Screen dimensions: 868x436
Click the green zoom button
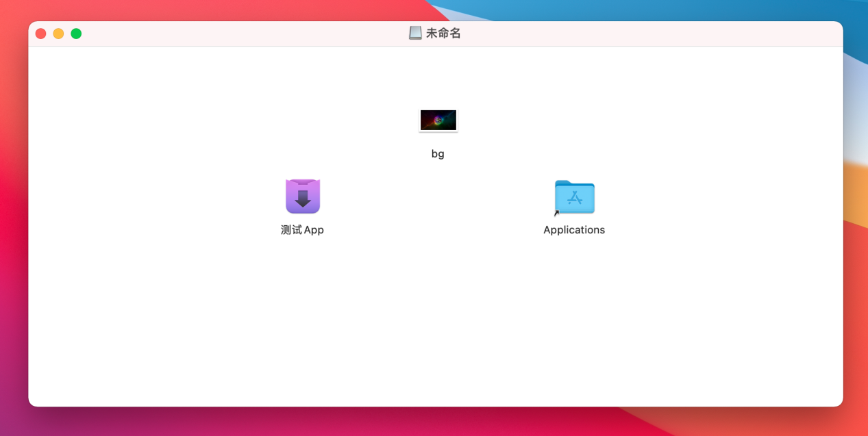click(76, 33)
